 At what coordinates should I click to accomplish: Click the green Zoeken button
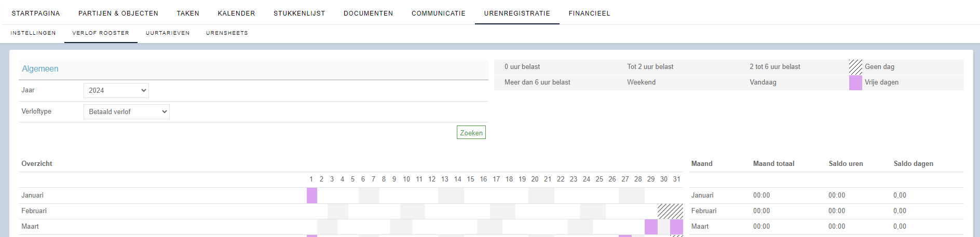471,133
